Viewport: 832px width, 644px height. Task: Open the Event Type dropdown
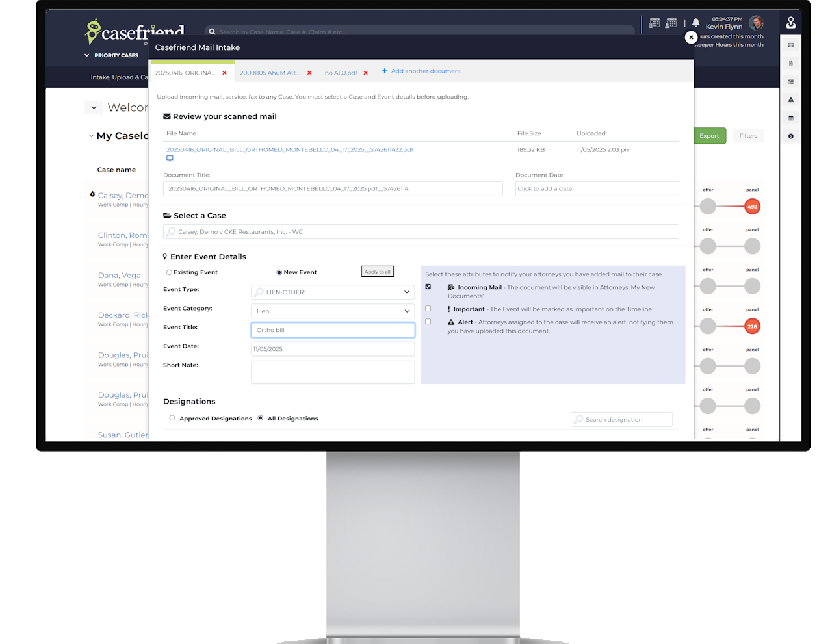(x=333, y=292)
